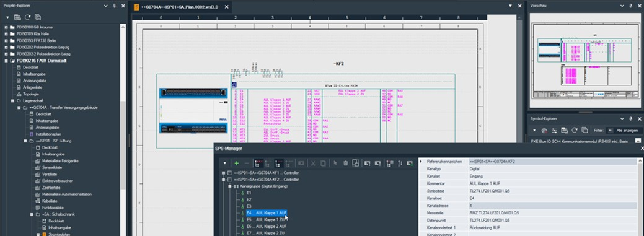
Task: Click the first tree-structure icon in SPS-Manager toolbar
Action: pyautogui.click(x=258, y=163)
